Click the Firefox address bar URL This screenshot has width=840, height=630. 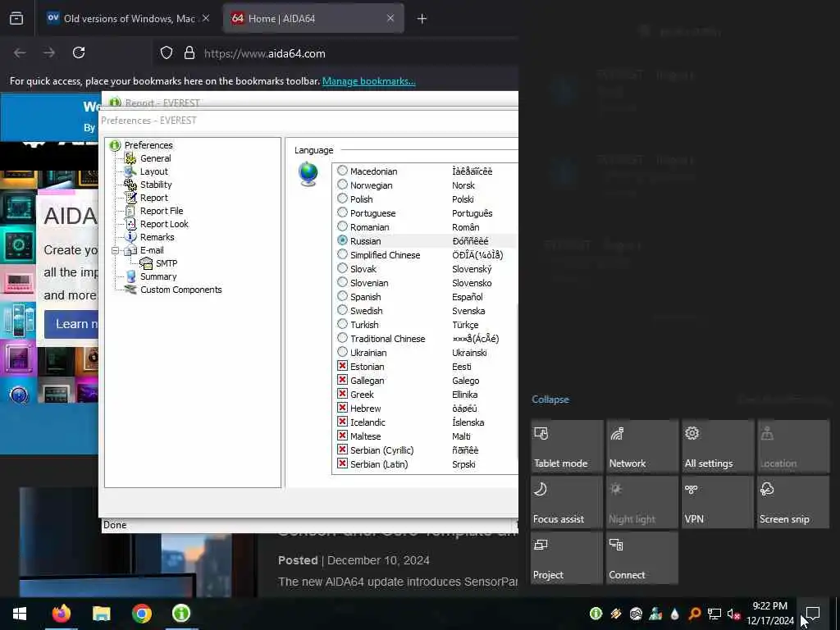(x=265, y=53)
